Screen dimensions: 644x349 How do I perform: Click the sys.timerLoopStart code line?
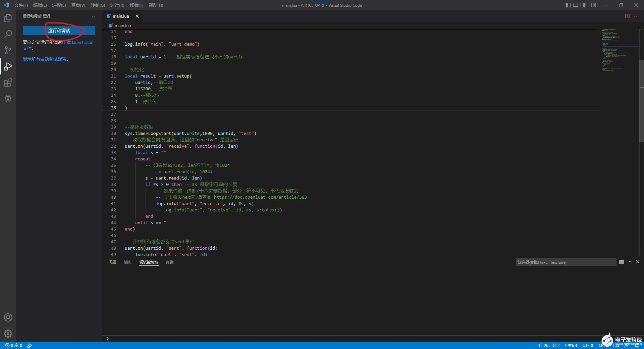click(191, 133)
